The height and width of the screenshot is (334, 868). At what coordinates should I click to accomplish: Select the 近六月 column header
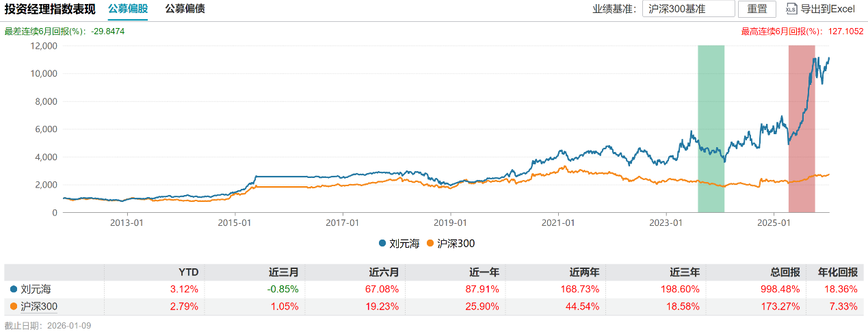pyautogui.click(x=384, y=272)
